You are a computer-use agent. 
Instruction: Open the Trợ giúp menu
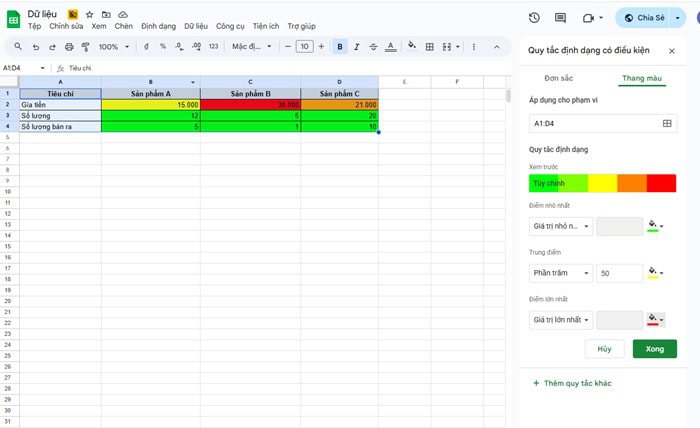[302, 26]
